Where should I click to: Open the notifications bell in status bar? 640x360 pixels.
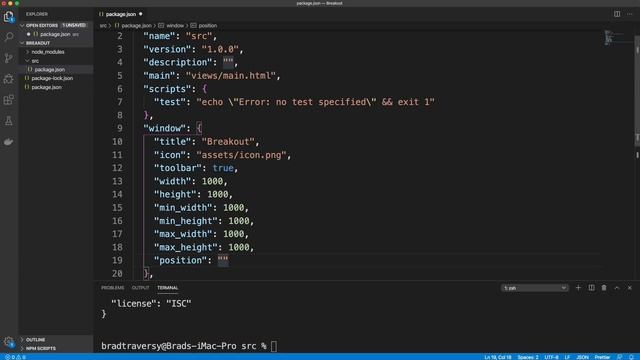click(631, 357)
